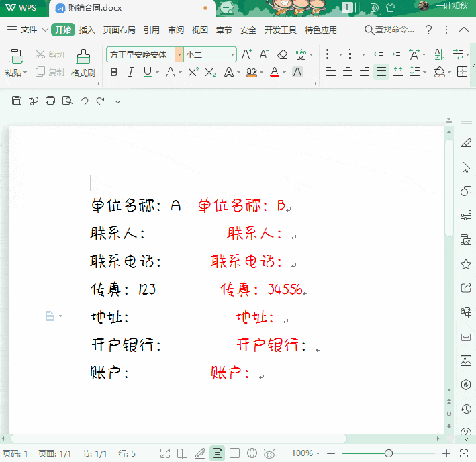Click the undo arrow icon
The height and width of the screenshot is (462, 476).
84,101
